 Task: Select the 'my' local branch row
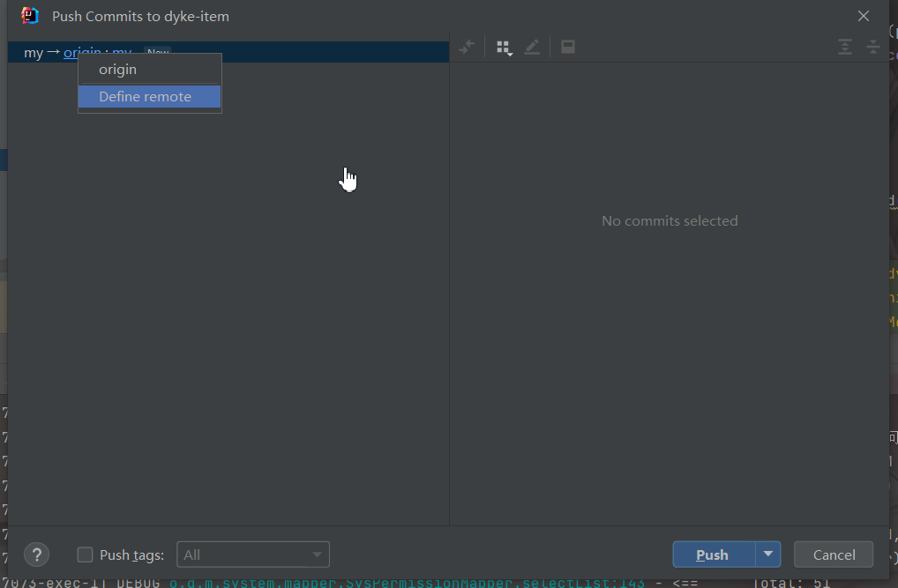(x=34, y=53)
